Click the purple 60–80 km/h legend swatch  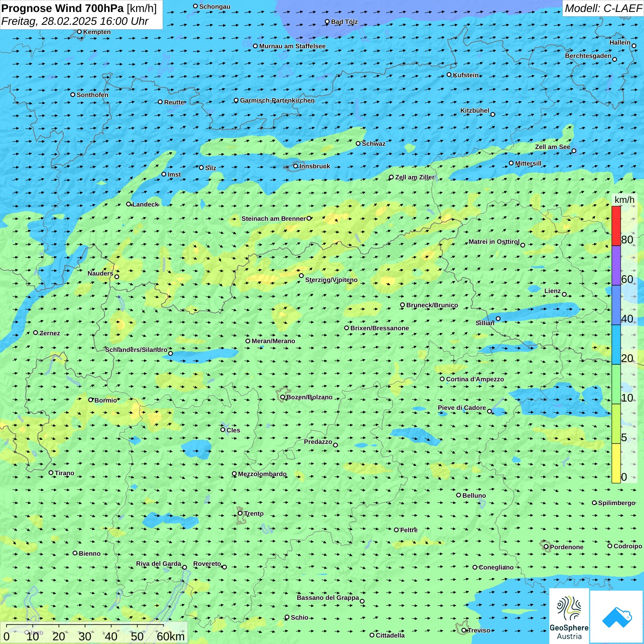(616, 266)
